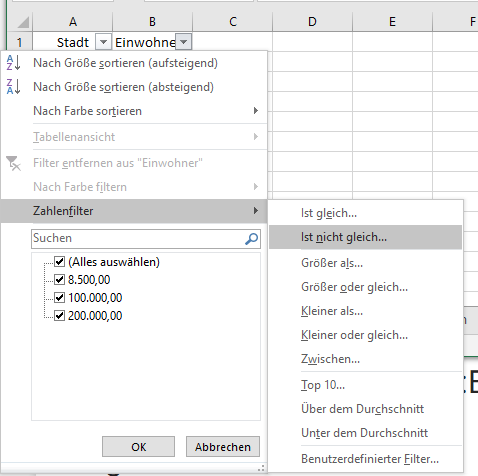This screenshot has height=476, width=478.
Task: Click the OK button
Action: click(x=138, y=447)
